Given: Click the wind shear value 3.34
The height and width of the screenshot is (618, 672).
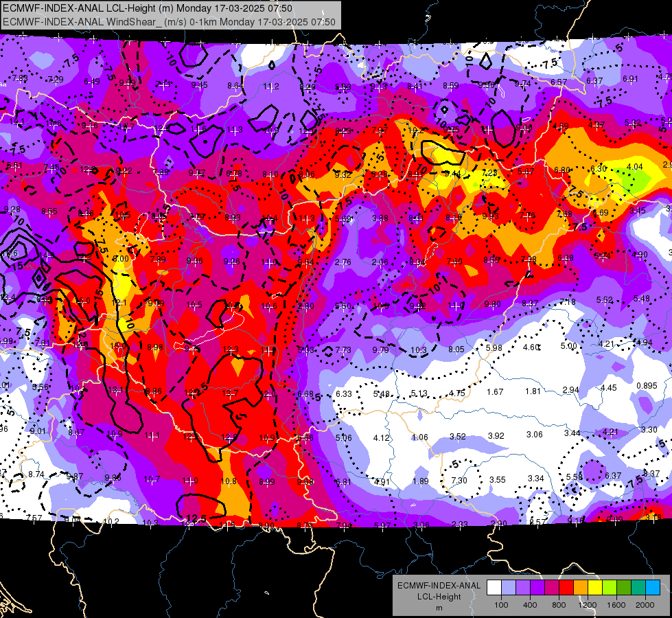Looking at the screenshot, I should tap(535, 478).
